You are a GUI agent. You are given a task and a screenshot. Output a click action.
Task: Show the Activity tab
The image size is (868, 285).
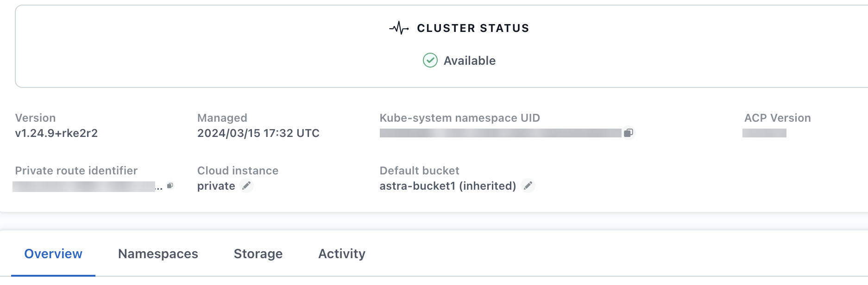[x=342, y=254]
